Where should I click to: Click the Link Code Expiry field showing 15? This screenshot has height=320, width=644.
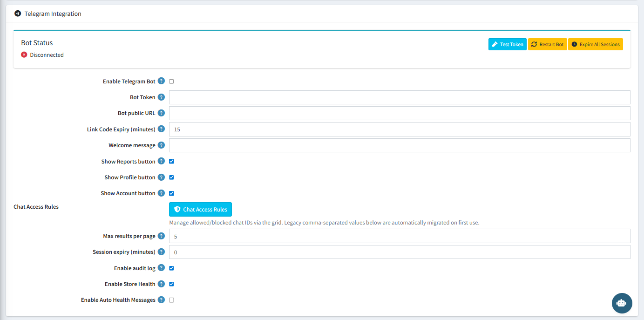pos(400,129)
